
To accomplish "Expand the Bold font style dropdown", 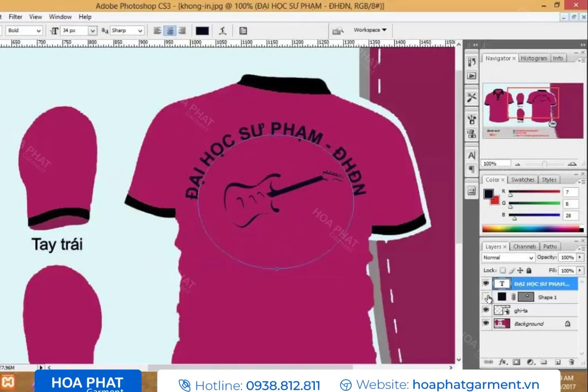I will click(x=24, y=31).
